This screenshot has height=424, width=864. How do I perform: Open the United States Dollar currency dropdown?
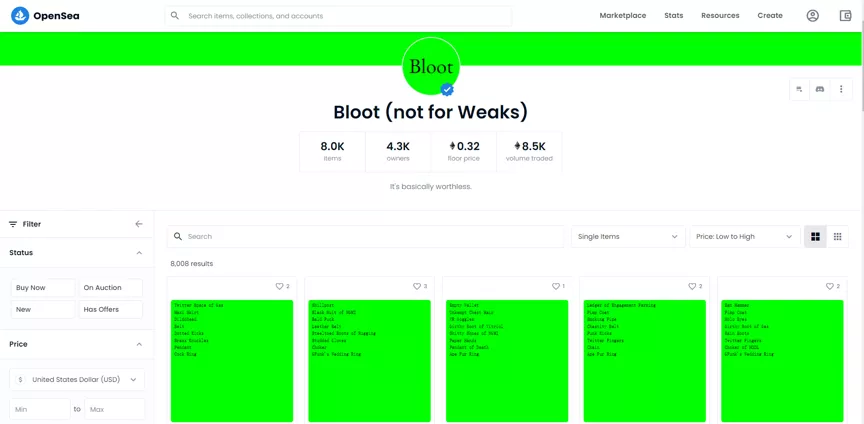click(77, 380)
